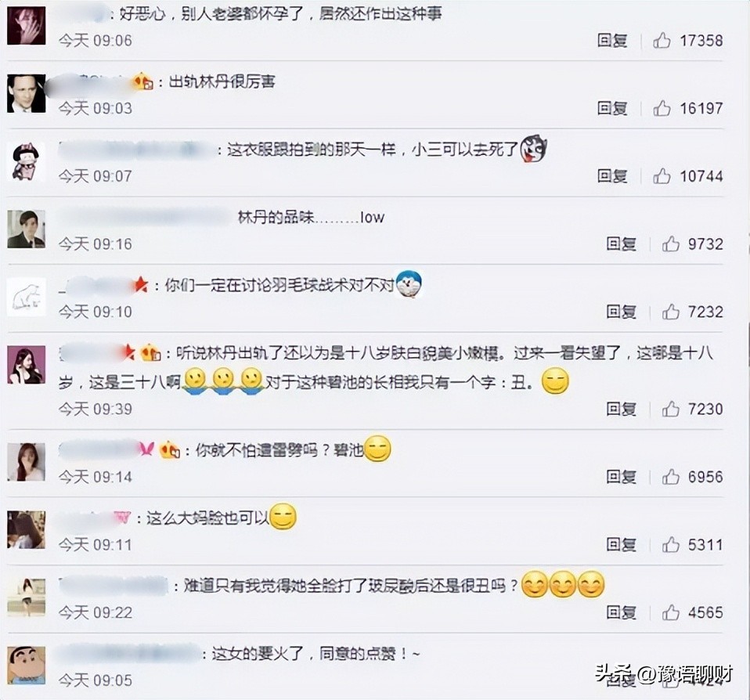This screenshot has width=750, height=700.
Task: View avatar of the 09:03 commenter
Action: click(27, 94)
